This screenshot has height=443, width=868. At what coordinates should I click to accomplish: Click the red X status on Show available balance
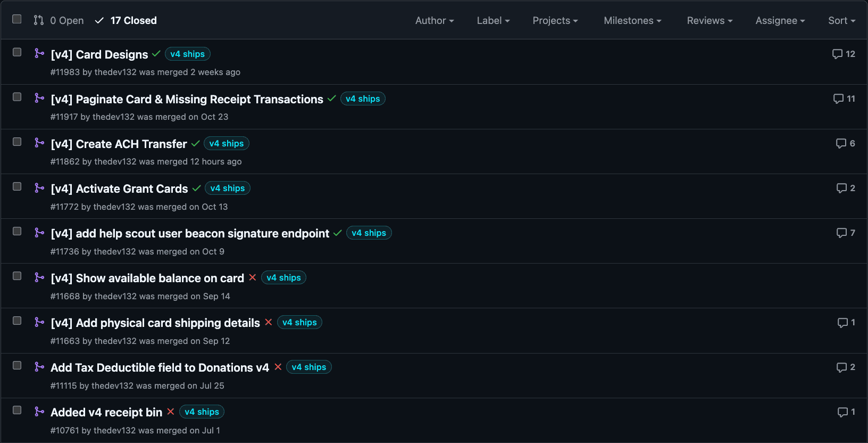(253, 277)
